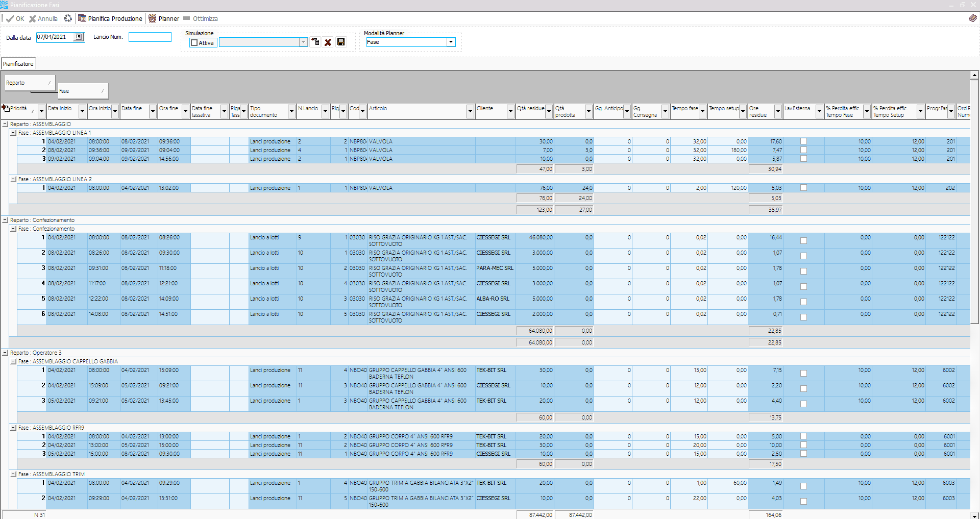Collapse the Reparto : Confezionamento group
This screenshot has width=980, height=519.
point(5,220)
